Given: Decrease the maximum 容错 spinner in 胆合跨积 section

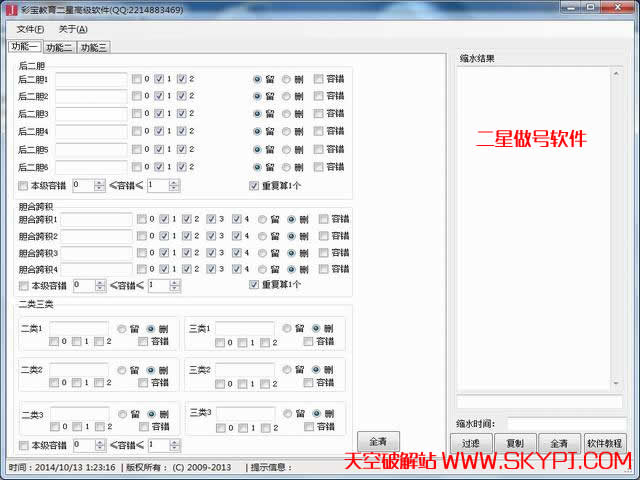Looking at the screenshot, I should (x=174, y=289).
